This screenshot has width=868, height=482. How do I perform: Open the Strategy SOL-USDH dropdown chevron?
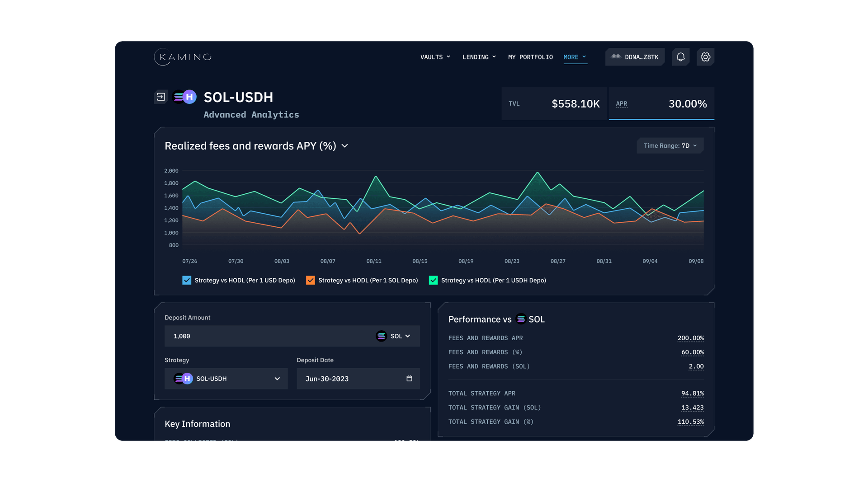[277, 379]
